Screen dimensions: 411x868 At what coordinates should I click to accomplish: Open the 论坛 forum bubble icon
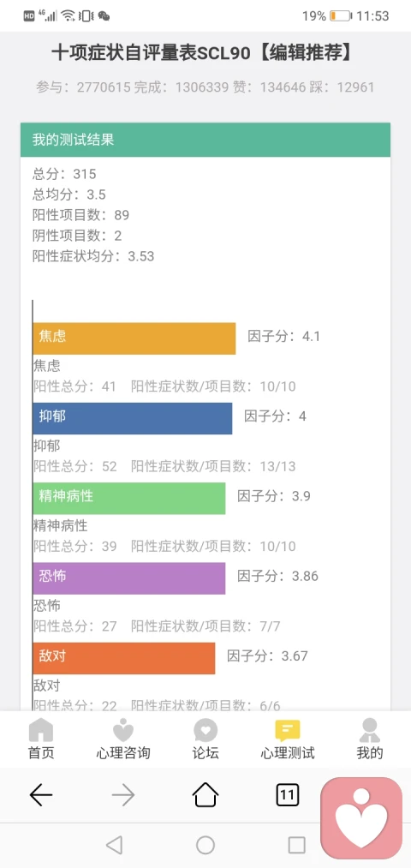[205, 730]
